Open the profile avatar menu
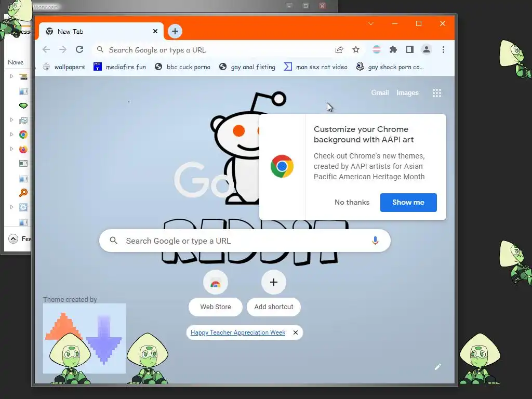 pyautogui.click(x=427, y=49)
